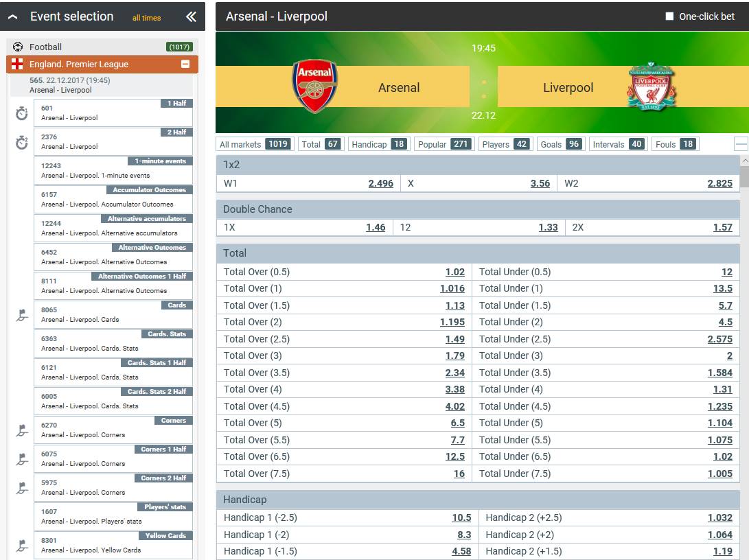The image size is (749, 560).
Task: Click the caret icon beside Event selection
Action: point(13,16)
